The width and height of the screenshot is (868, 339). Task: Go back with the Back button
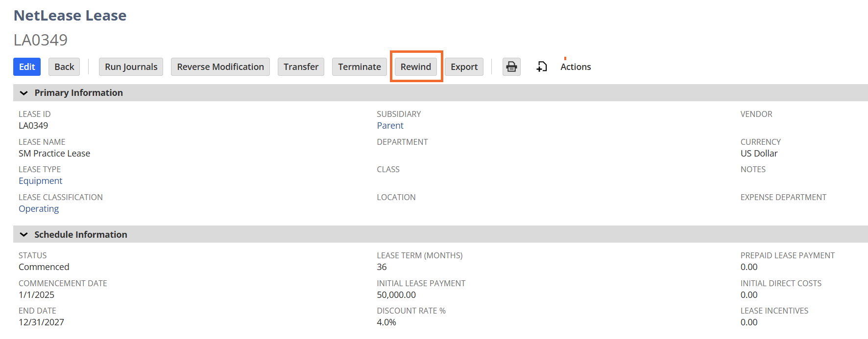pyautogui.click(x=64, y=67)
